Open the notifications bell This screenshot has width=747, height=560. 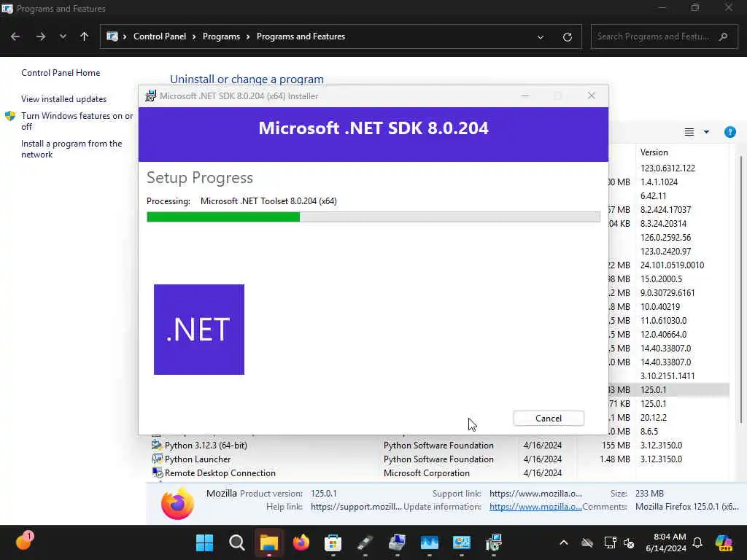pos(697,542)
